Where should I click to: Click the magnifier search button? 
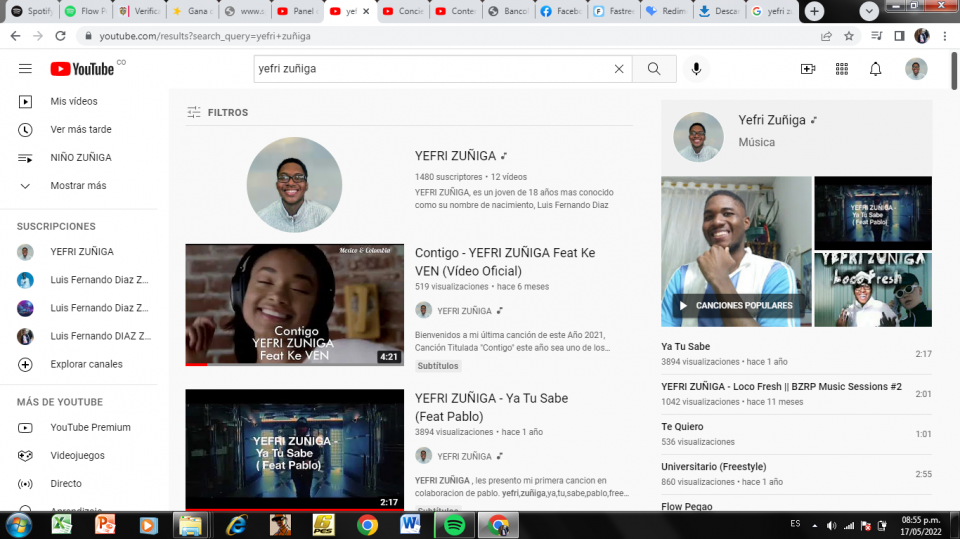pos(654,69)
